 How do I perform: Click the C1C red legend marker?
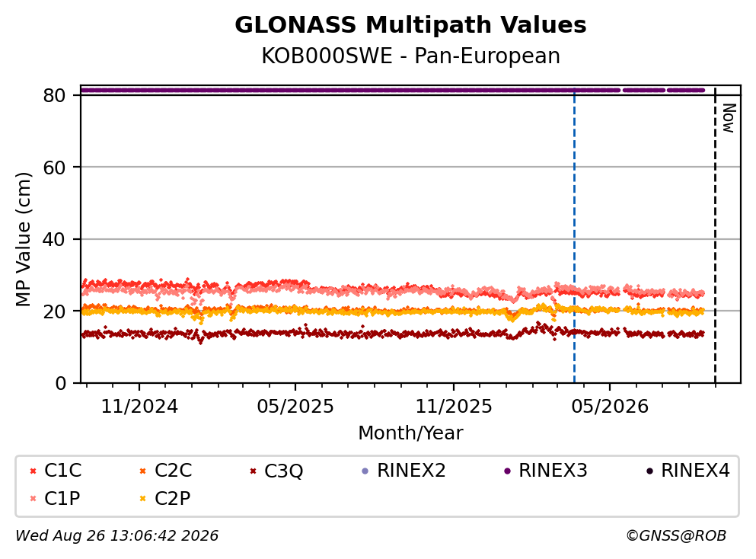tap(33, 471)
